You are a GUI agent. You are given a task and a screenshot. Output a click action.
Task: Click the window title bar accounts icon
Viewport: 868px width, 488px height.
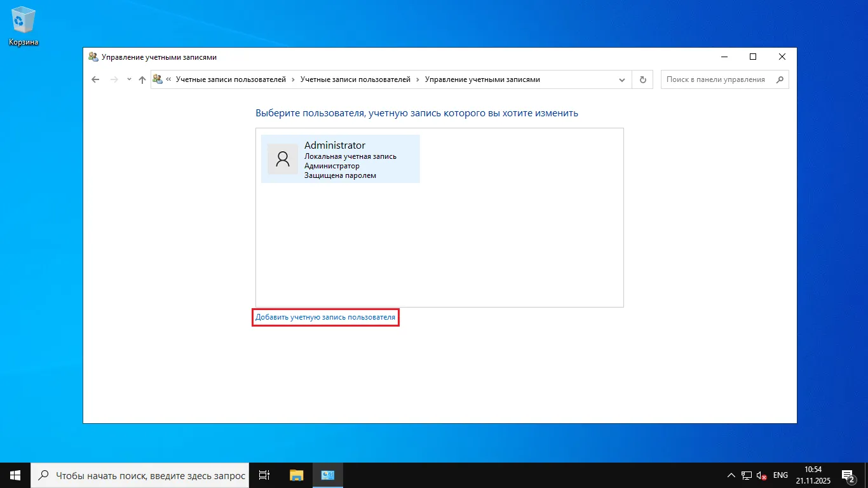93,57
